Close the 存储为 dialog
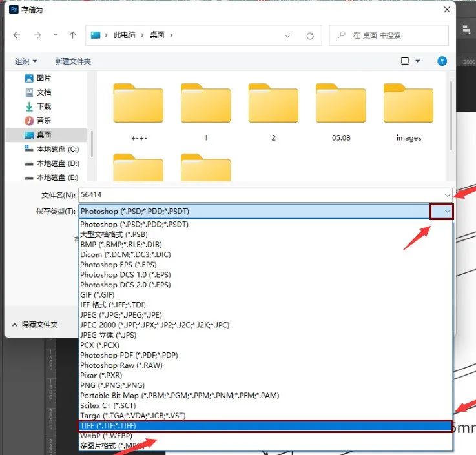This screenshot has height=455, width=476. (x=447, y=10)
